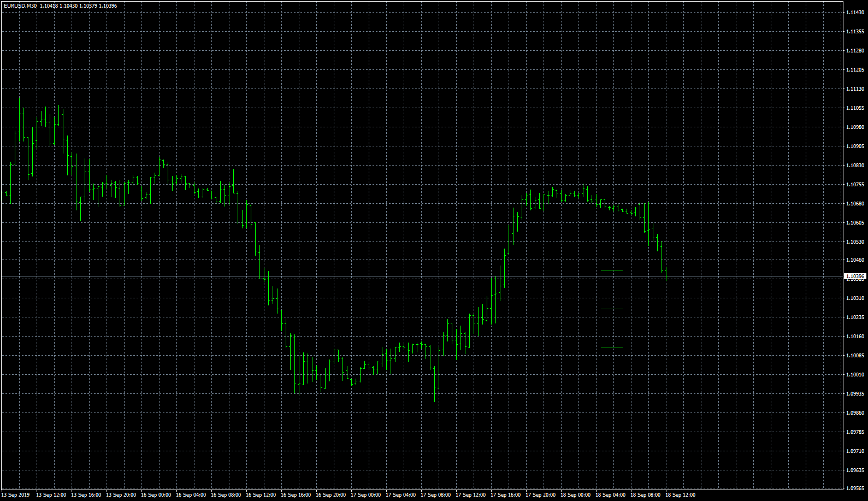Click the 13 Sep 20:00 time label

121,495
